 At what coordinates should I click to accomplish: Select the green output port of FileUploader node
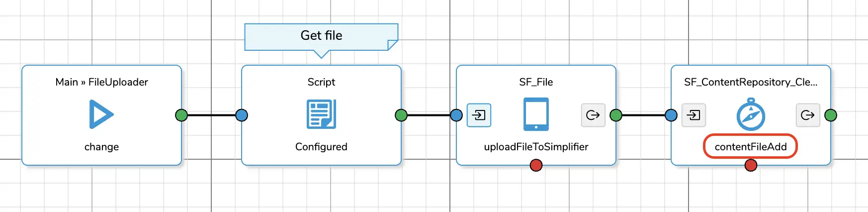tap(181, 115)
